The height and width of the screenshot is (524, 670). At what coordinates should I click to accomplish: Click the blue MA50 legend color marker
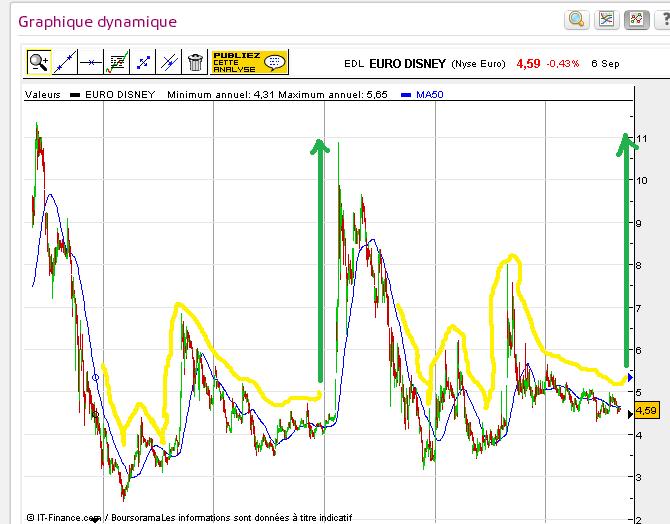pyautogui.click(x=406, y=95)
